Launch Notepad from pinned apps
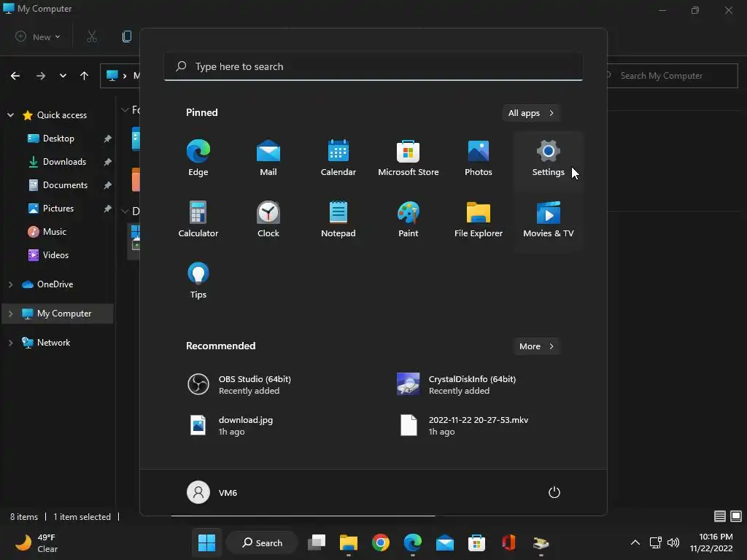Image resolution: width=747 pixels, height=560 pixels. pyautogui.click(x=338, y=220)
